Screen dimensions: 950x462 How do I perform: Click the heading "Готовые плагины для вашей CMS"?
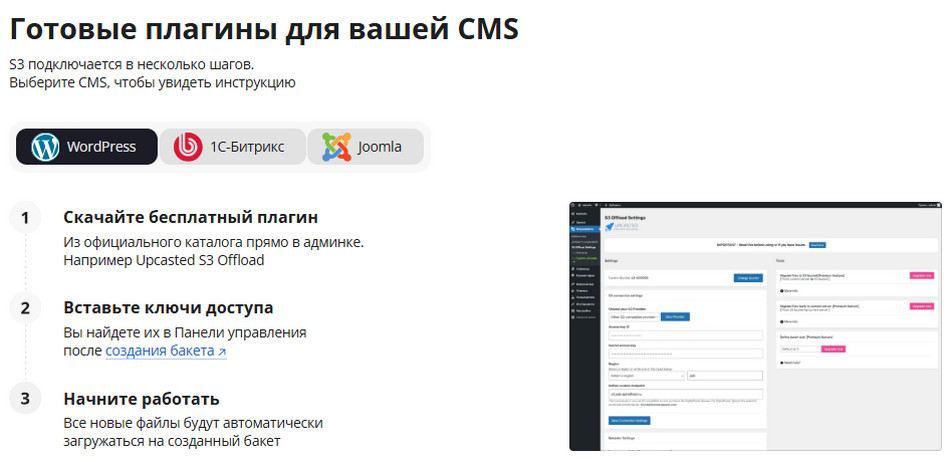(264, 28)
